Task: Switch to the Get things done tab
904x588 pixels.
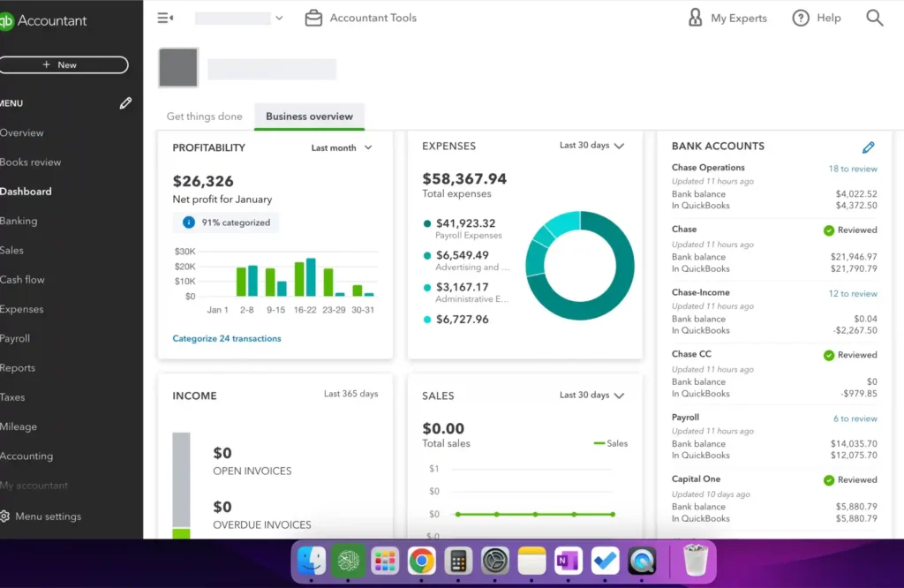Action: 205,117
